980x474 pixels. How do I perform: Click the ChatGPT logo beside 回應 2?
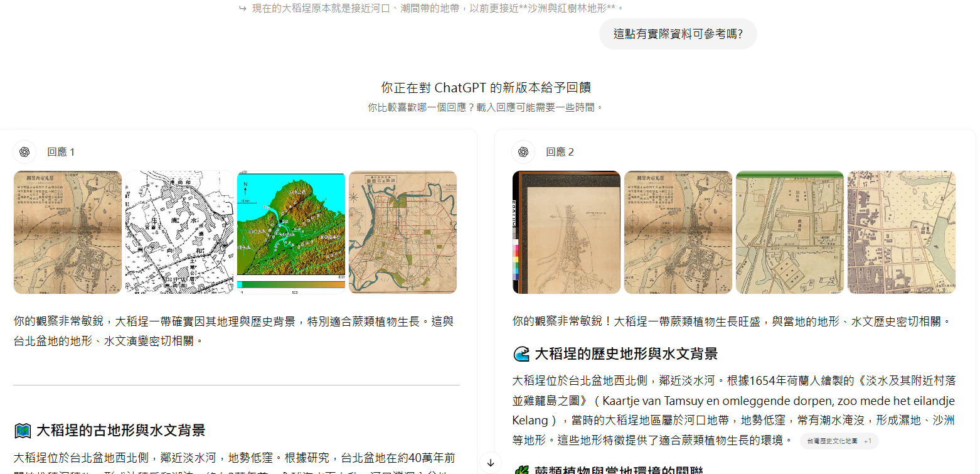(x=523, y=152)
